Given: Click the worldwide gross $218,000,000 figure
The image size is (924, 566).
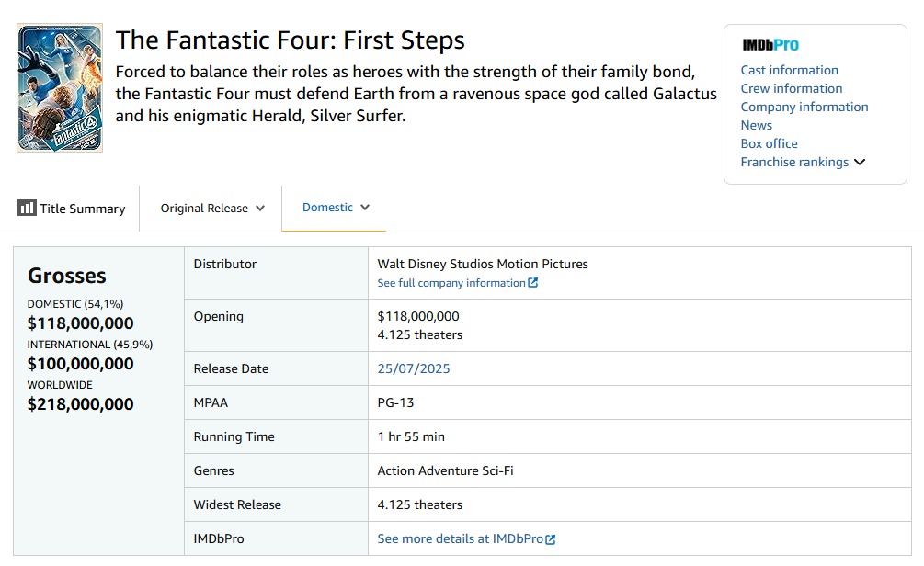Looking at the screenshot, I should click(80, 404).
